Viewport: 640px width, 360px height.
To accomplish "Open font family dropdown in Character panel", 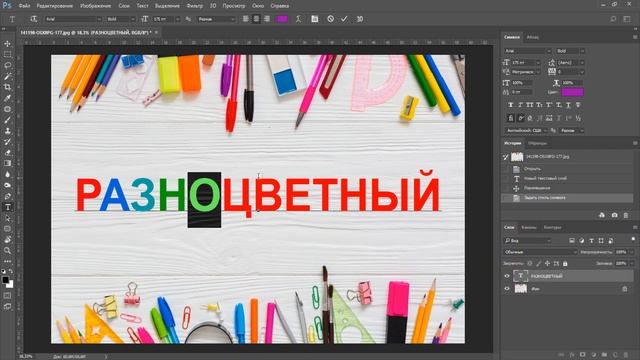I will click(527, 51).
